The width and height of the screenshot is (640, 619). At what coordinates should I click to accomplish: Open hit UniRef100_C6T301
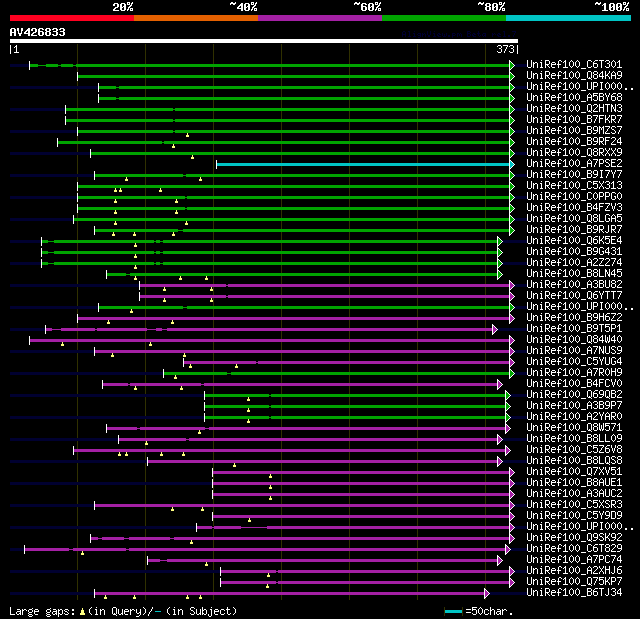point(574,64)
